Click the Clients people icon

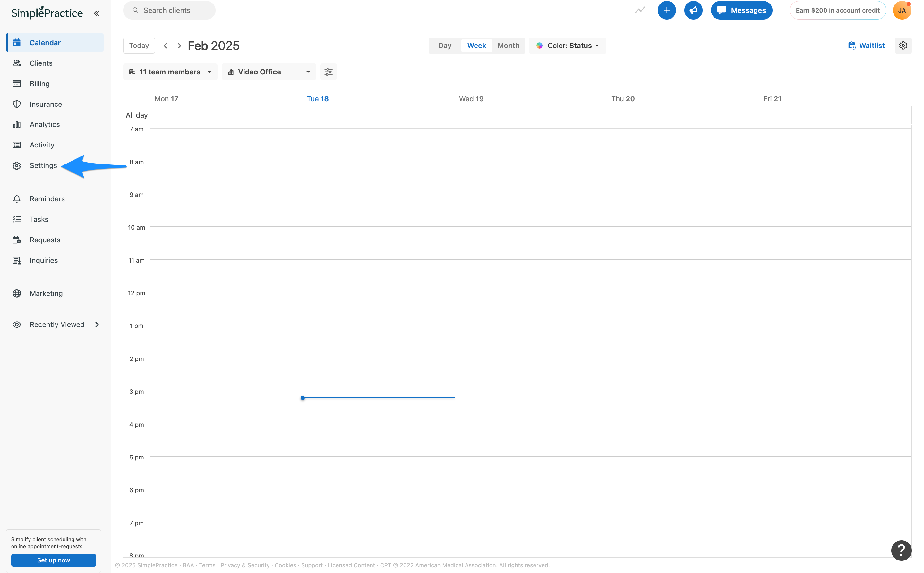[17, 63]
